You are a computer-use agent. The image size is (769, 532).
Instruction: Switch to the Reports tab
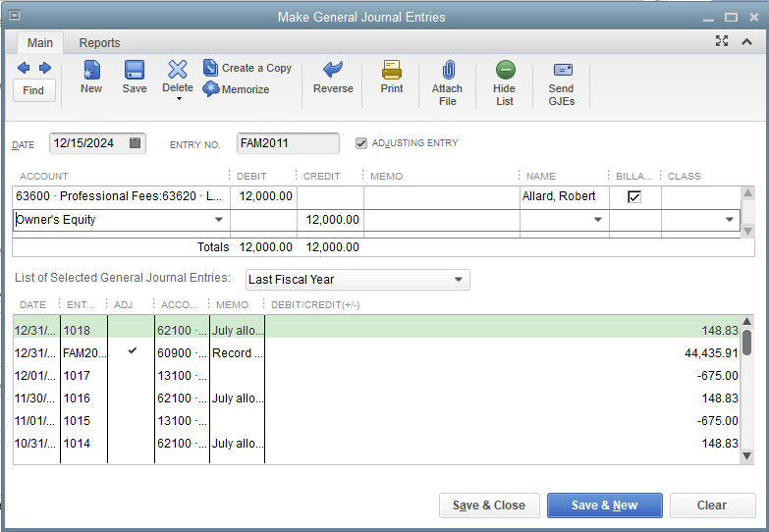click(x=99, y=42)
